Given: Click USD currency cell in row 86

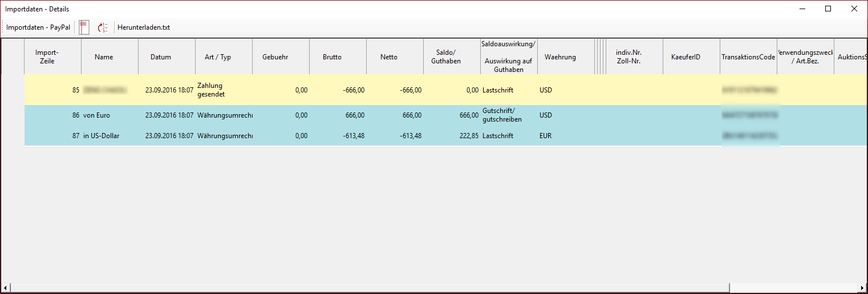Looking at the screenshot, I should 566,115.
